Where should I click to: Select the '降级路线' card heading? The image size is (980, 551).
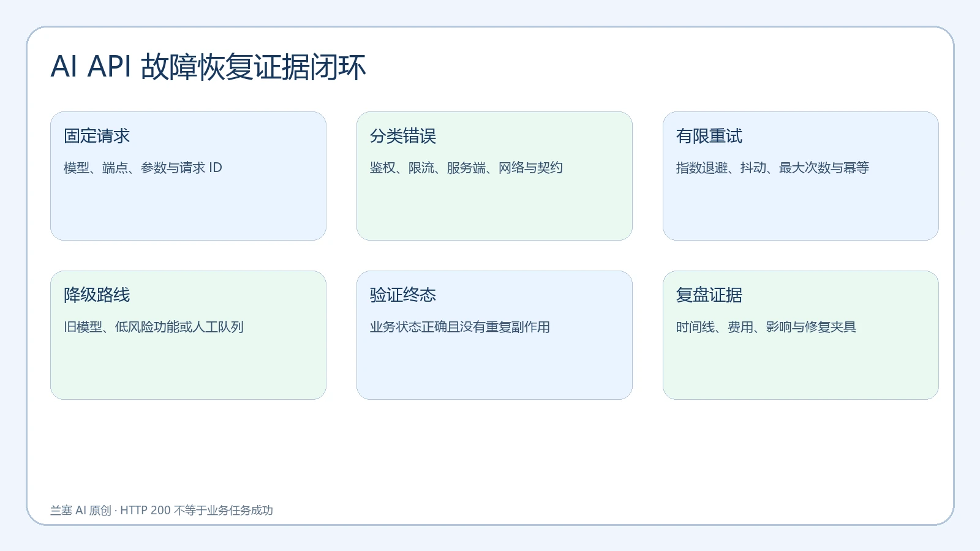pyautogui.click(x=97, y=295)
